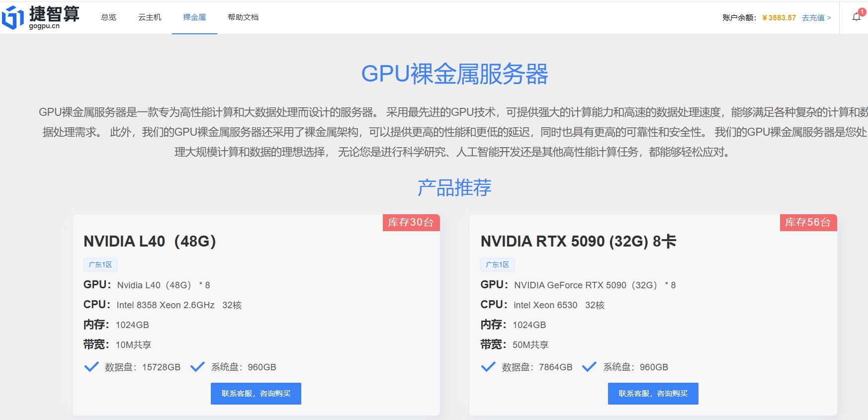The height and width of the screenshot is (420, 868).
Task: Click the 广东1区 tag on L40 card
Action: click(x=100, y=264)
